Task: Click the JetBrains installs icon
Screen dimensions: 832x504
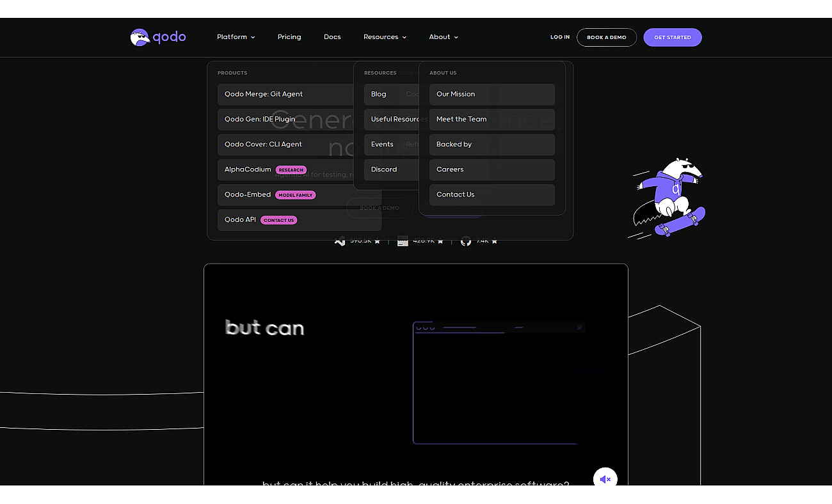Action: 403,241
